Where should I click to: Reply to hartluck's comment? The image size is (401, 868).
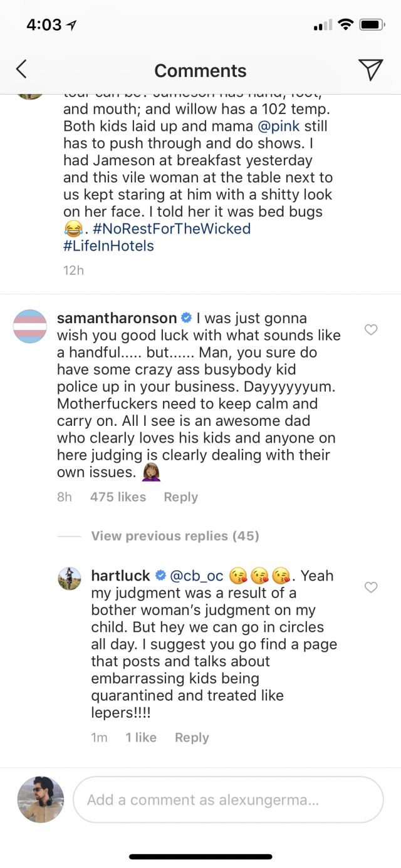tap(192, 738)
